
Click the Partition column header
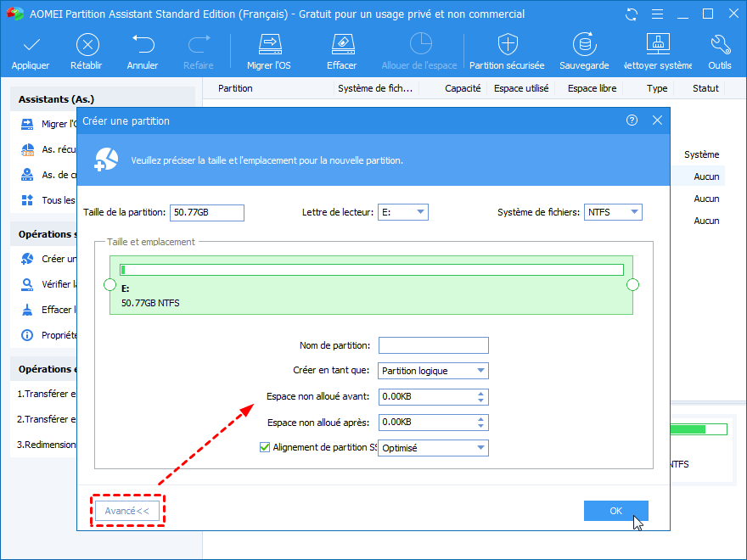coord(235,88)
